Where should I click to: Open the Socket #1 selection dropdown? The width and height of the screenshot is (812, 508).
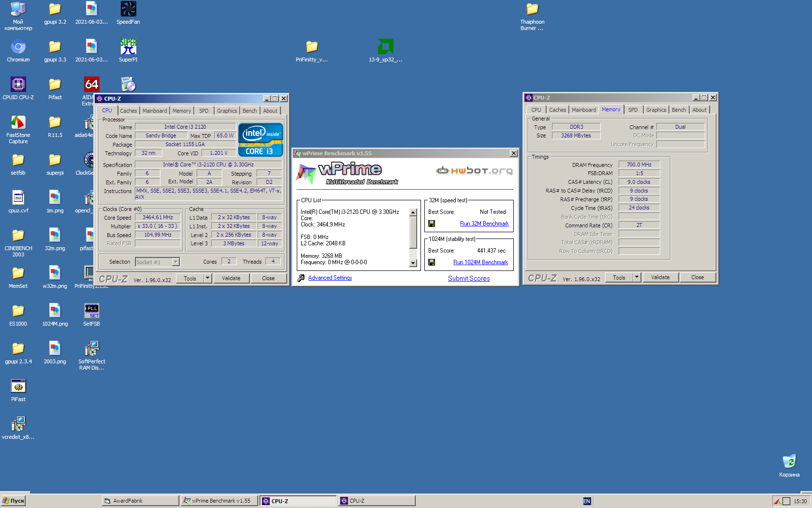[x=176, y=262]
